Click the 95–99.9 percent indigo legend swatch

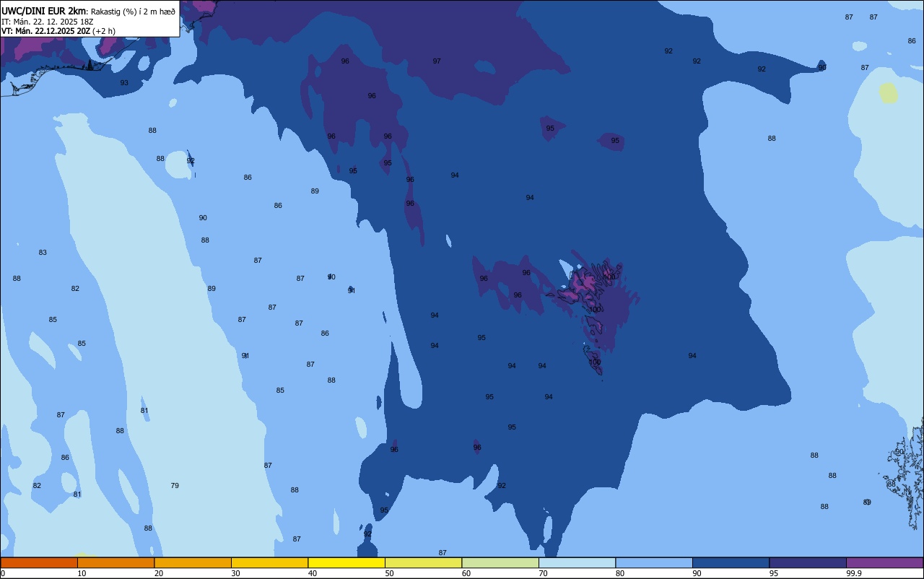pyautogui.click(x=808, y=562)
